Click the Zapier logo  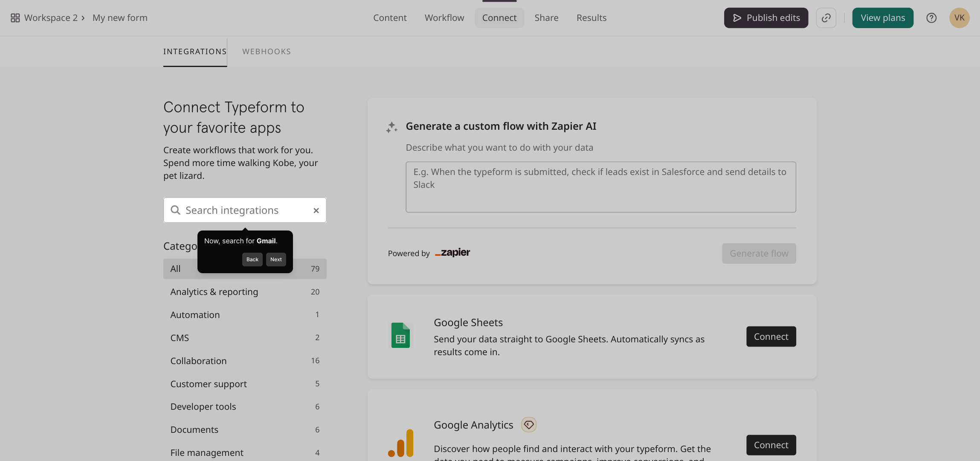coord(452,253)
